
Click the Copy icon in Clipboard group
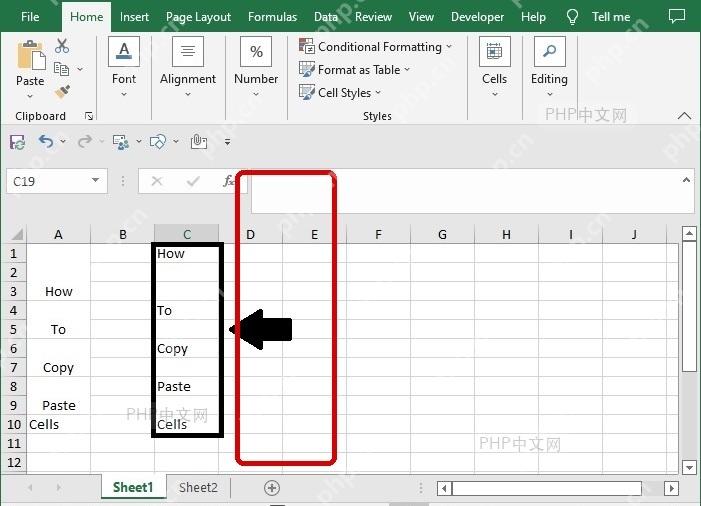[x=61, y=69]
